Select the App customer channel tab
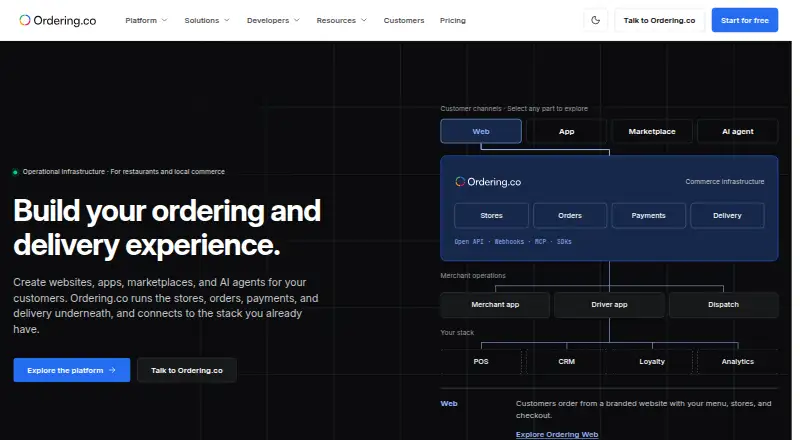This screenshot has height=440, width=800. 566,131
